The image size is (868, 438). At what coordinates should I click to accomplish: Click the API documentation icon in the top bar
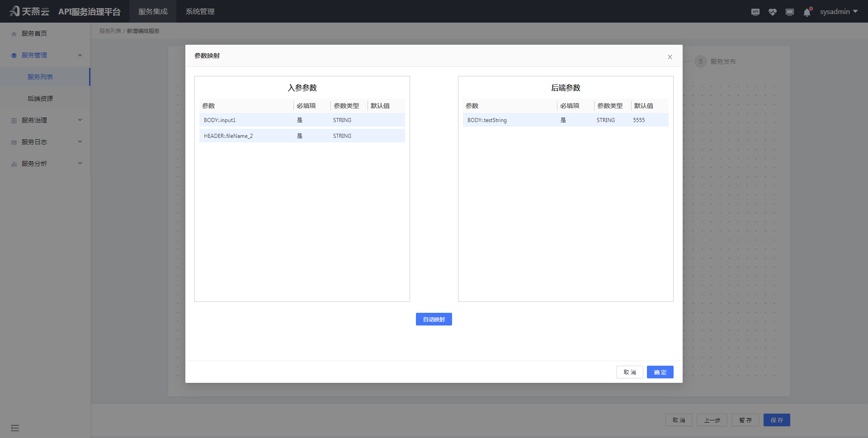tap(755, 12)
